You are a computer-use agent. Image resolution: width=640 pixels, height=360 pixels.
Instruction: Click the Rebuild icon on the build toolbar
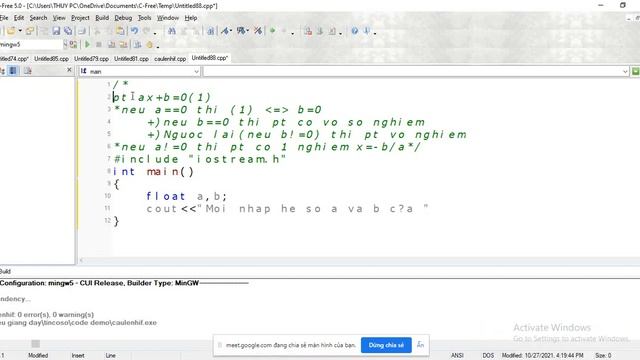(x=123, y=44)
